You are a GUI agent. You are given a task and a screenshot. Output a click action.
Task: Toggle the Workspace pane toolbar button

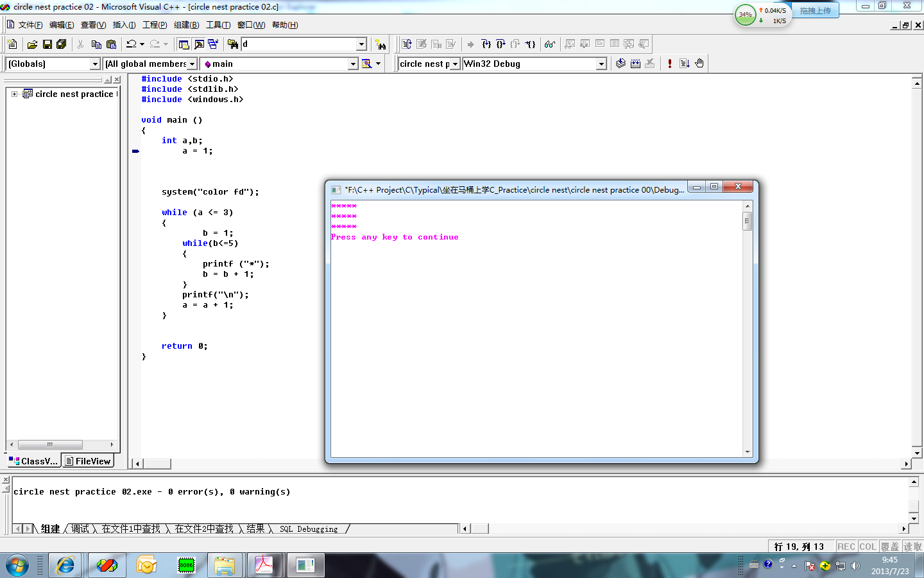coord(184,44)
